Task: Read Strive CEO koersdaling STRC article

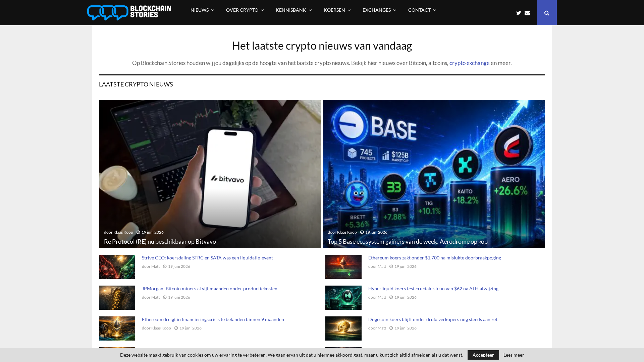Action: (207, 258)
